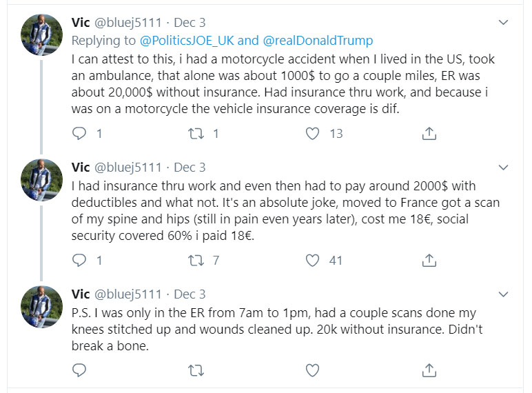Open the first tweet's more options chevron

click(x=503, y=23)
